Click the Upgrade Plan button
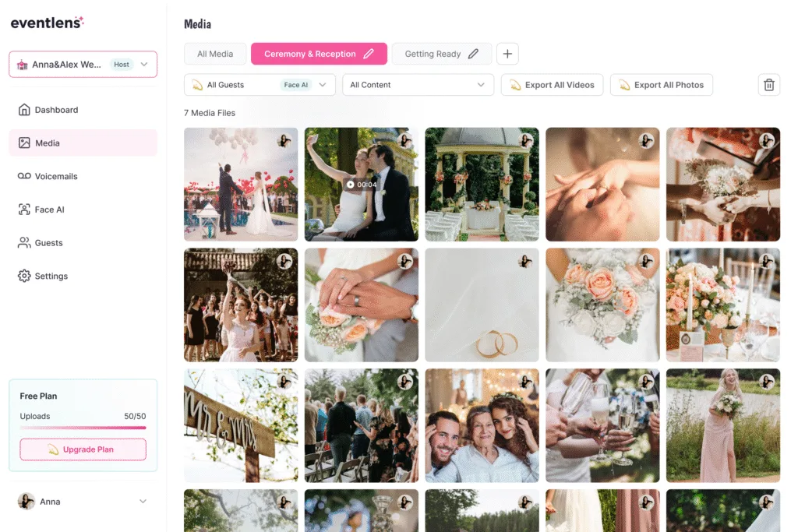The width and height of the screenshot is (798, 532). click(83, 449)
